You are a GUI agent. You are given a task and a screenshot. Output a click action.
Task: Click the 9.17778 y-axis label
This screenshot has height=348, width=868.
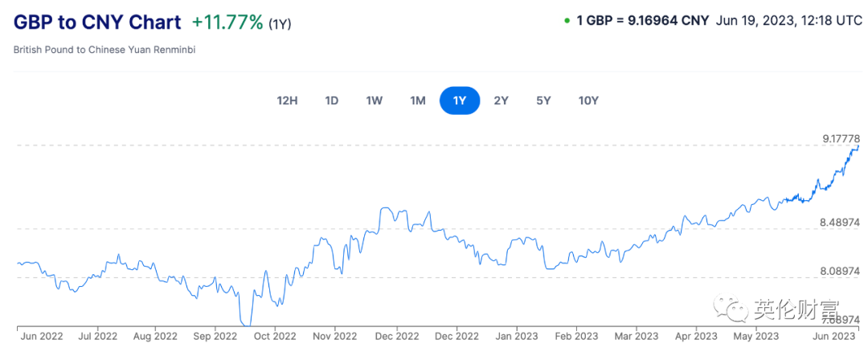840,139
